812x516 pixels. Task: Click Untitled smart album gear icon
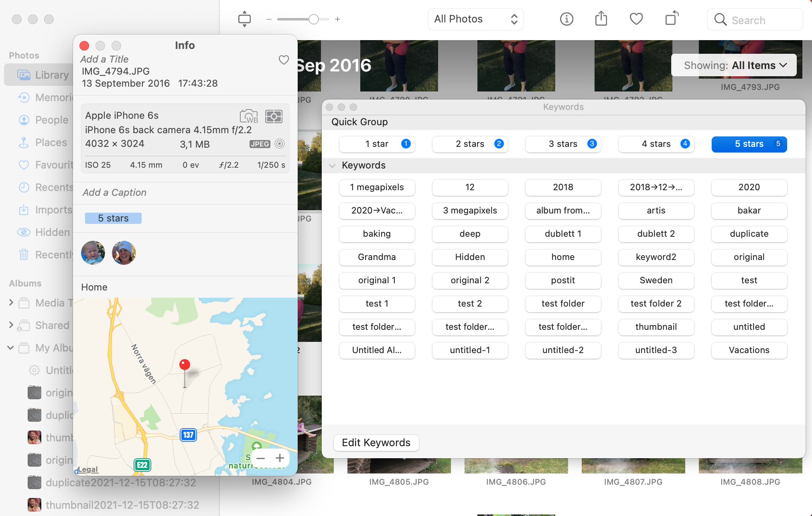click(x=35, y=370)
